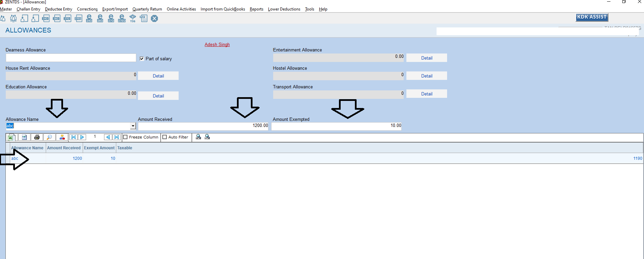Go to the next record in grid
This screenshot has width=644, height=259.
point(82,137)
